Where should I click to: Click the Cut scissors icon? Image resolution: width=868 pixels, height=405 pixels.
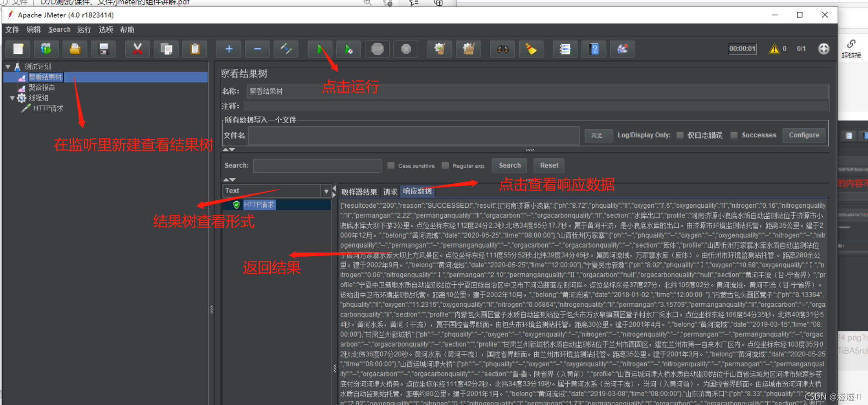pyautogui.click(x=138, y=49)
